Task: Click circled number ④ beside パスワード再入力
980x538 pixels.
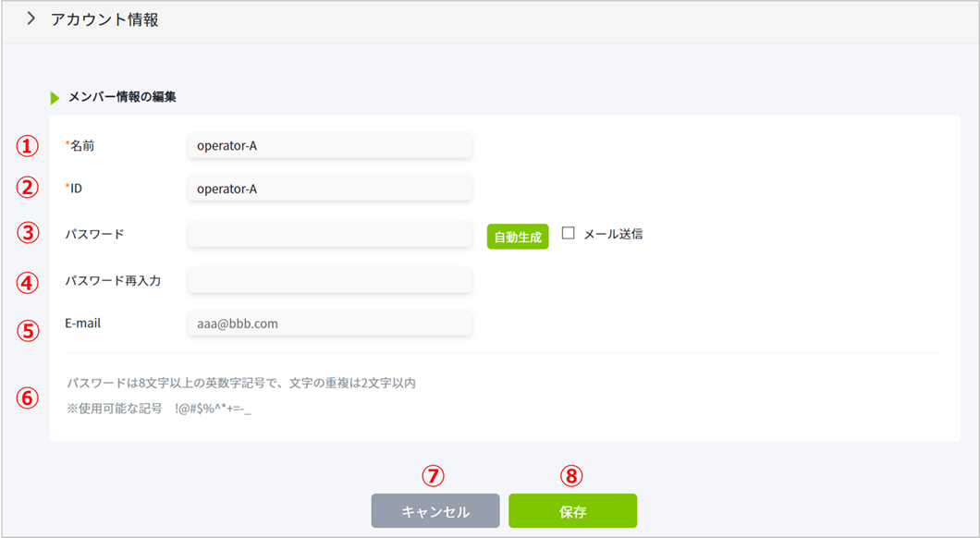Action: (x=30, y=282)
